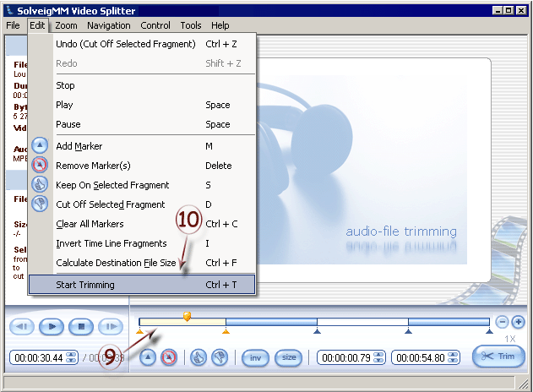Image resolution: width=533 pixels, height=392 pixels.
Task: Remove marker using bottom toolbar icon
Action: click(169, 357)
